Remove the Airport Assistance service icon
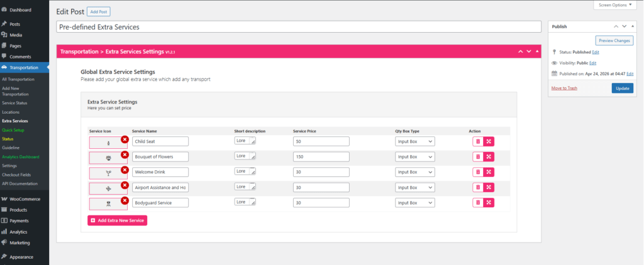644x265 pixels. click(125, 185)
